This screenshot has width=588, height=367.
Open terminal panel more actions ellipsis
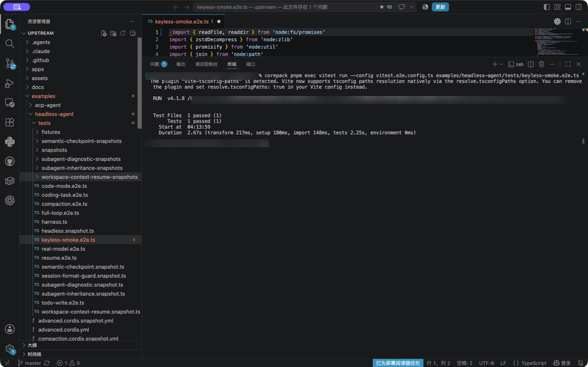[x=552, y=64]
